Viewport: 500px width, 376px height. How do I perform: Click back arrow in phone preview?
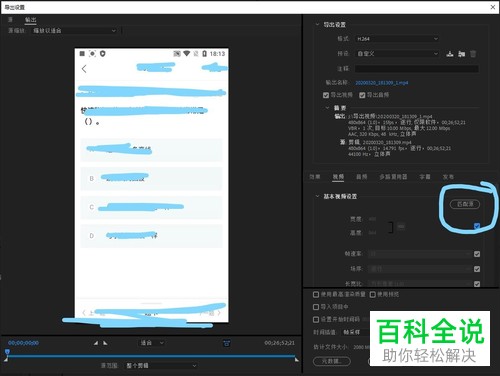[84, 69]
